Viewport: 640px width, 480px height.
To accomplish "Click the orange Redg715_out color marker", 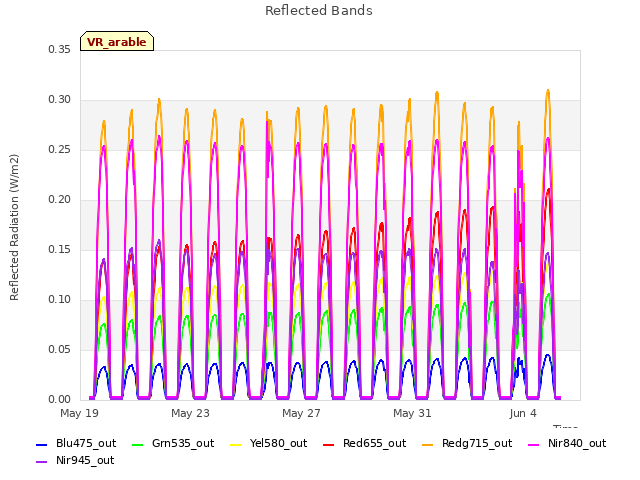I will [427, 444].
